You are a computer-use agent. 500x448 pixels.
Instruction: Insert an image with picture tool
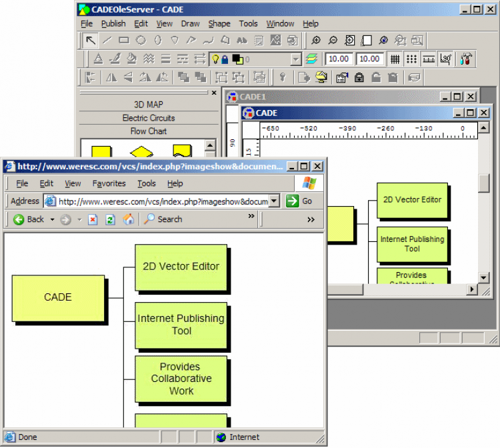pos(276,41)
